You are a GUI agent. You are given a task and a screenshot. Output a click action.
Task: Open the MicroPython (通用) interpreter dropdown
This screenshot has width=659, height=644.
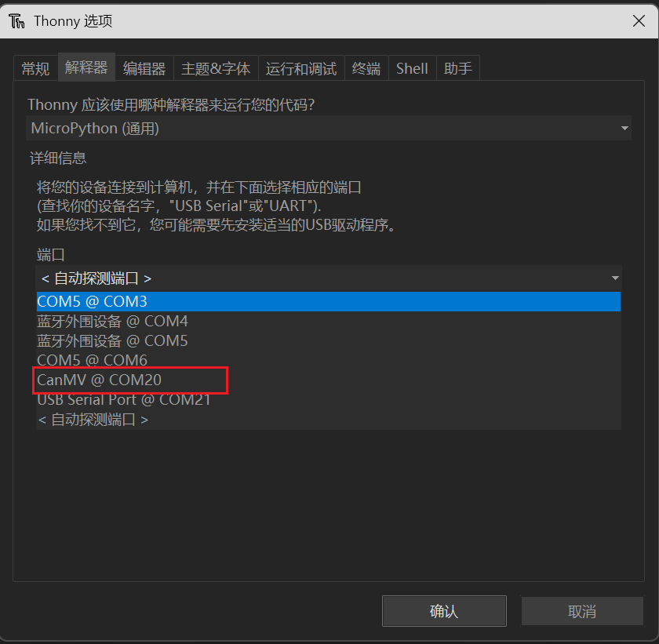(x=329, y=128)
